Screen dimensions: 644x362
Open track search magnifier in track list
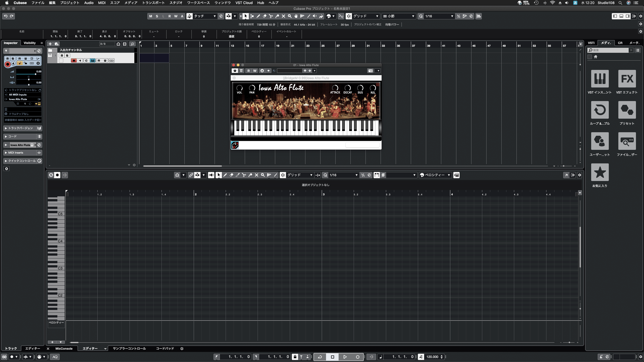pyautogui.click(x=132, y=44)
